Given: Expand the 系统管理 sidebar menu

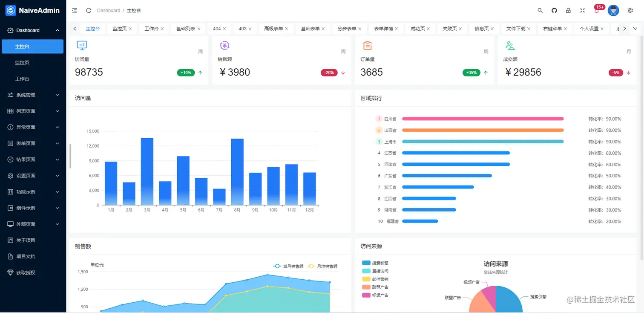Looking at the screenshot, I should [33, 95].
